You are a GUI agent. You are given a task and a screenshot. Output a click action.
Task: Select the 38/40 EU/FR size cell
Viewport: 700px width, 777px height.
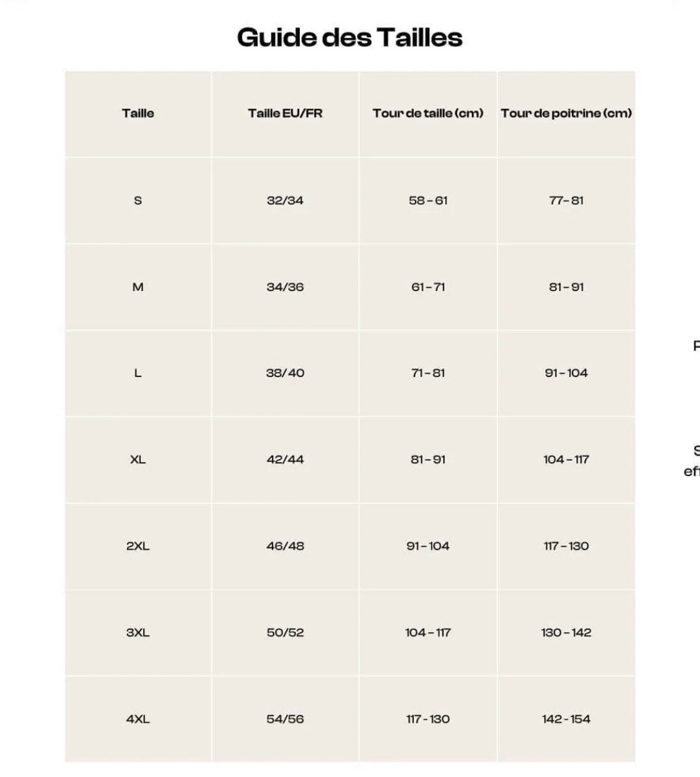click(x=285, y=373)
